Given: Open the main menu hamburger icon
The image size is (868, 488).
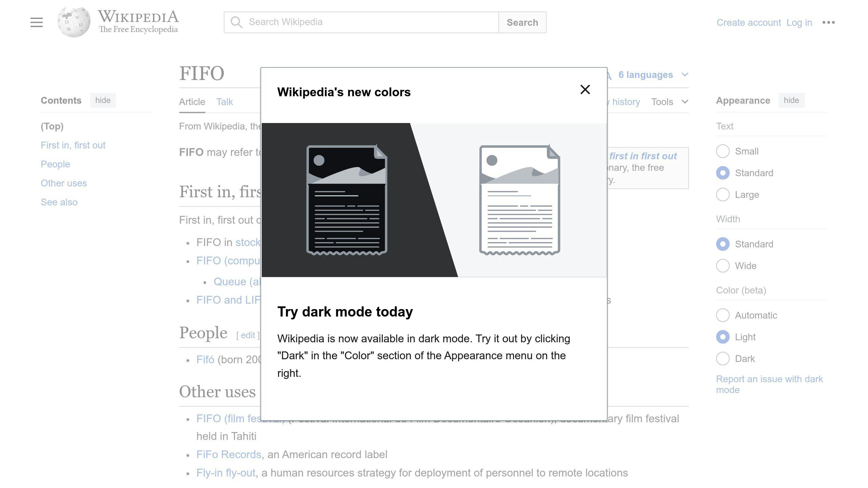Looking at the screenshot, I should coord(36,22).
